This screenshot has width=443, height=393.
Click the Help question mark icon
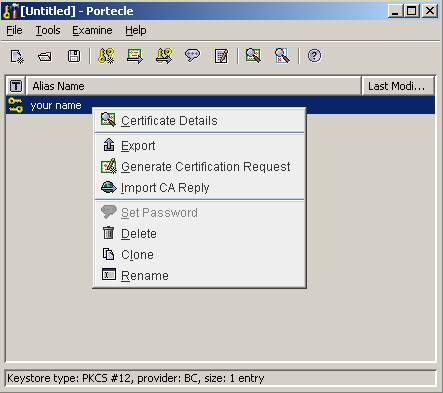(x=314, y=56)
